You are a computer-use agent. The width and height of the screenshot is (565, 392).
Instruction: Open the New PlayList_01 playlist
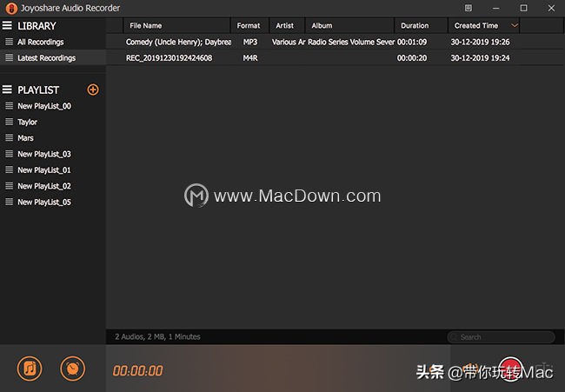44,170
